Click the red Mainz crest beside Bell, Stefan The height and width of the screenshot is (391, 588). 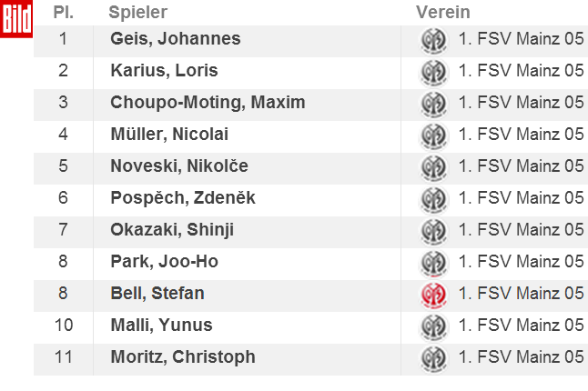(433, 296)
